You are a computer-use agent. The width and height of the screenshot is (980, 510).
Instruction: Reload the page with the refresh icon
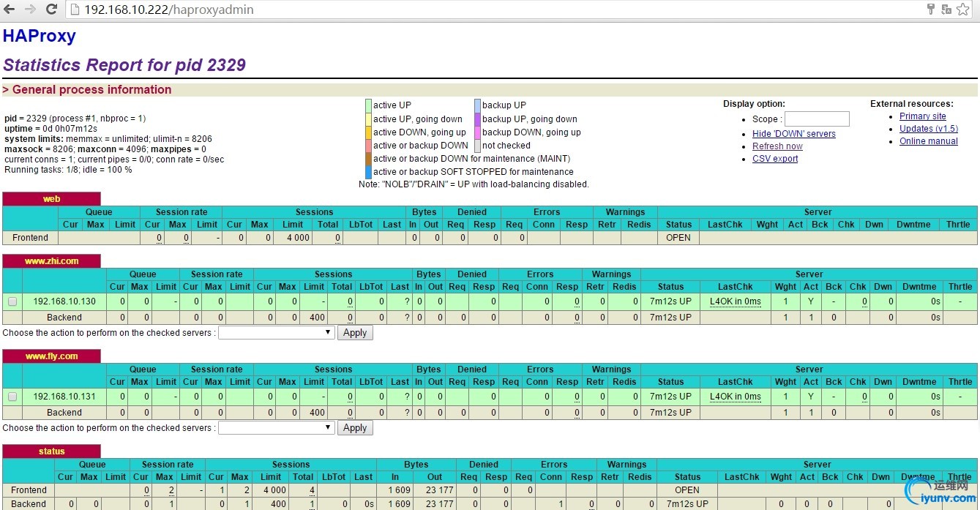51,10
